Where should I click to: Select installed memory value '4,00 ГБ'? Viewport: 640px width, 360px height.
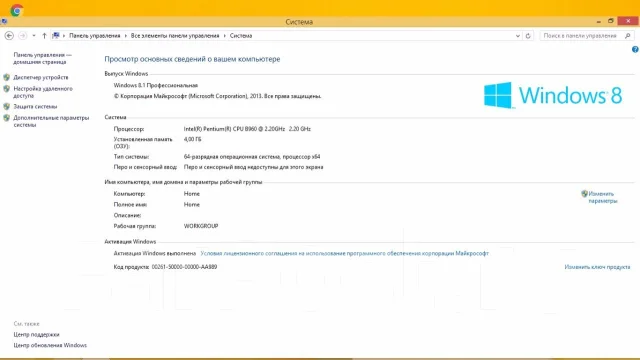[192, 140]
